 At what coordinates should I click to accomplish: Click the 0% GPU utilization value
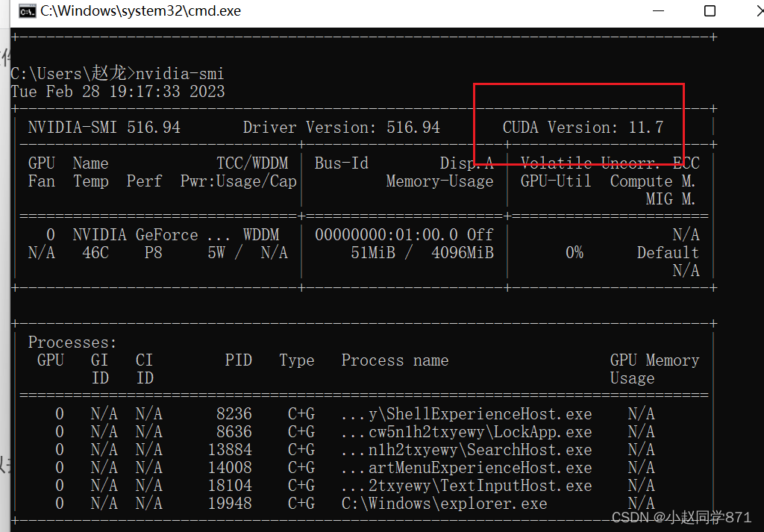coord(574,253)
